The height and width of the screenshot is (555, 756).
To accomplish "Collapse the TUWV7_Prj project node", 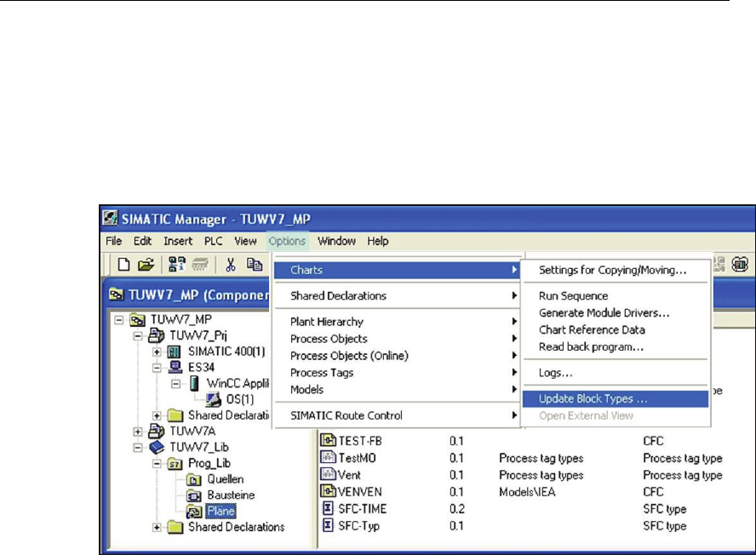I will pyautogui.click(x=138, y=335).
